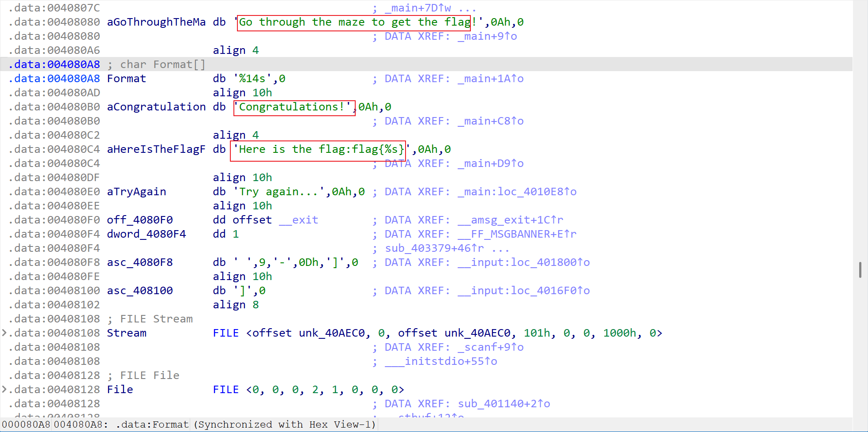The image size is (868, 432).
Task: Jump to the _main+D9 xref
Action: [x=491, y=163]
